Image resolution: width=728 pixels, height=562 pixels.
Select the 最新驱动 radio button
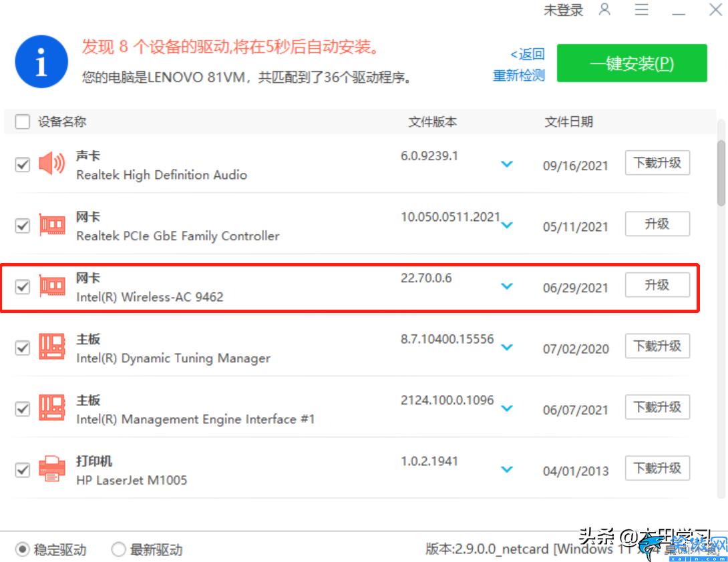point(118,549)
